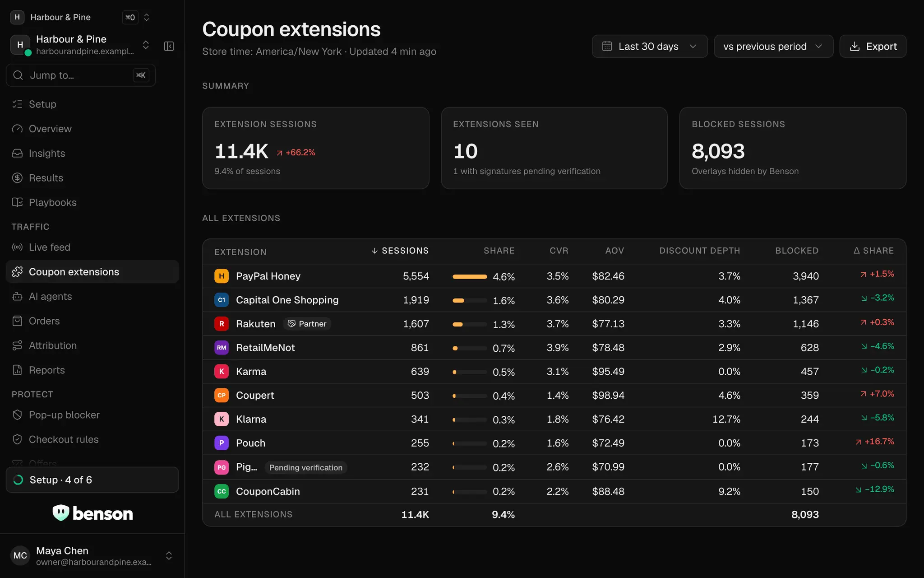
Task: Click the Karma red K icon
Action: point(222,371)
